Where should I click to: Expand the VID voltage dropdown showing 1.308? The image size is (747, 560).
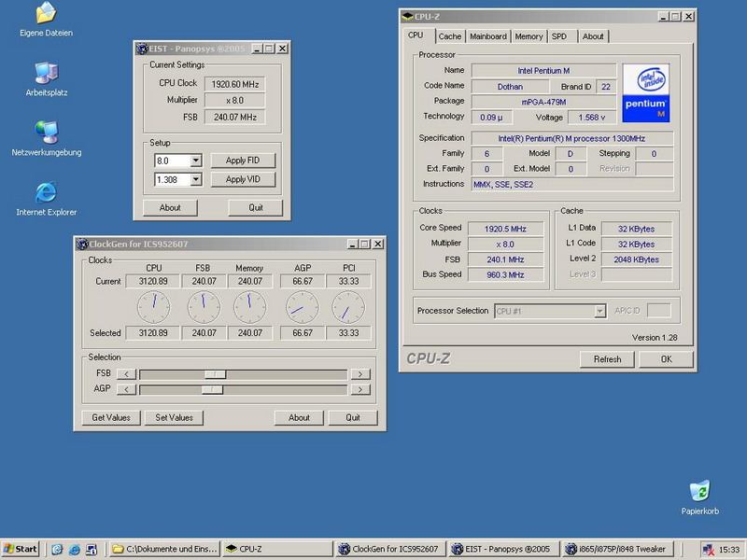(x=195, y=179)
